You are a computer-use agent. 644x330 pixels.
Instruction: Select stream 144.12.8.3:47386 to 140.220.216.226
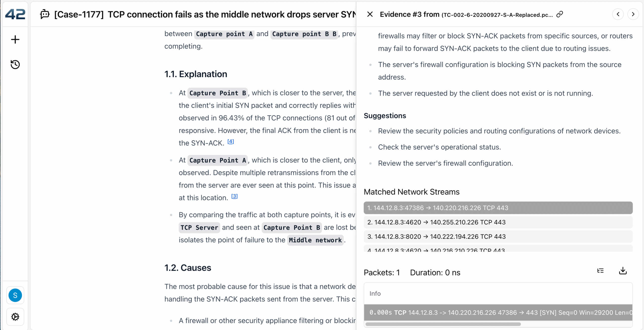498,208
